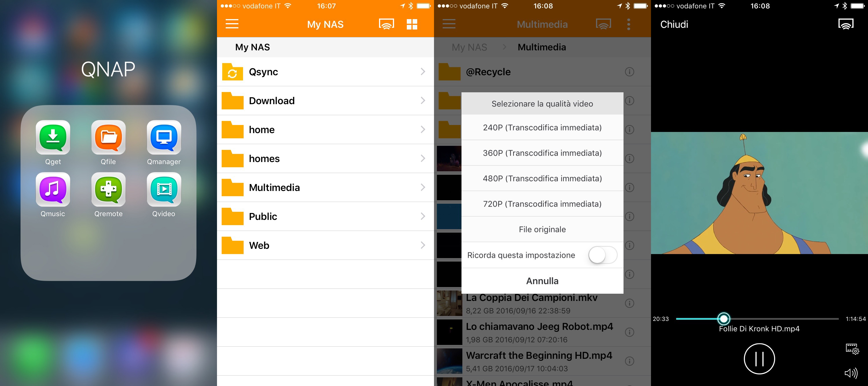
Task: Launch the Qvideo app icon
Action: coord(164,190)
